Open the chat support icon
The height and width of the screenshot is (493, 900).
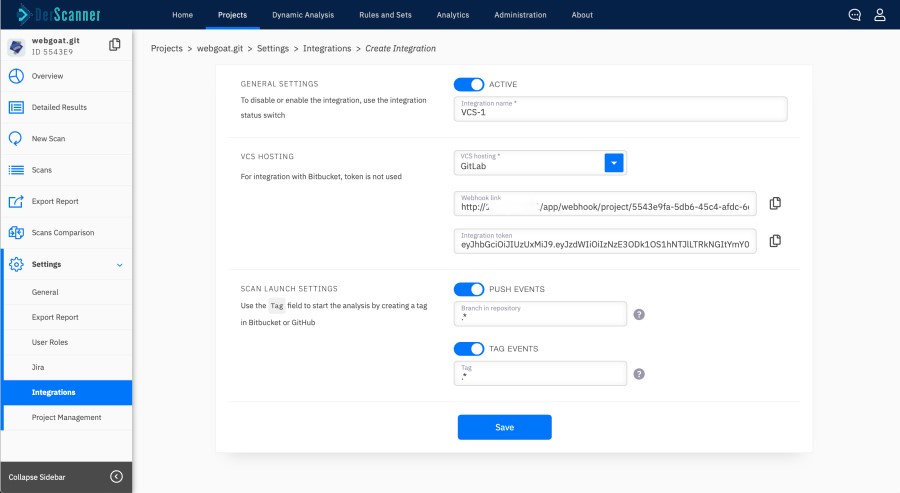(x=855, y=15)
